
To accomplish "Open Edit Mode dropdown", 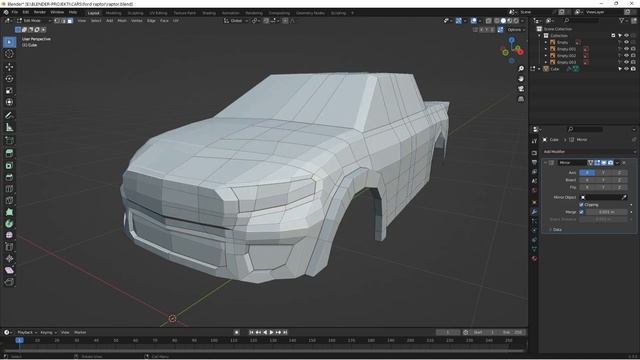I will tap(34, 20).
